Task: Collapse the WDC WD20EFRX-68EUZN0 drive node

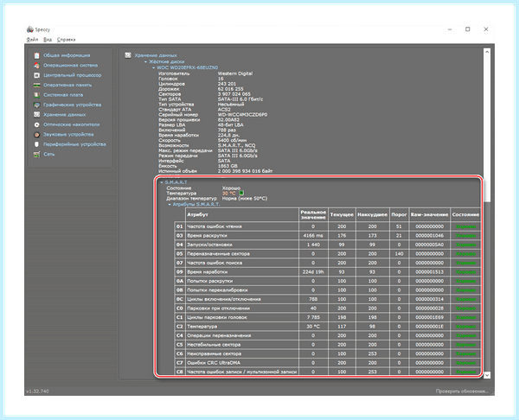Action: tap(154, 67)
